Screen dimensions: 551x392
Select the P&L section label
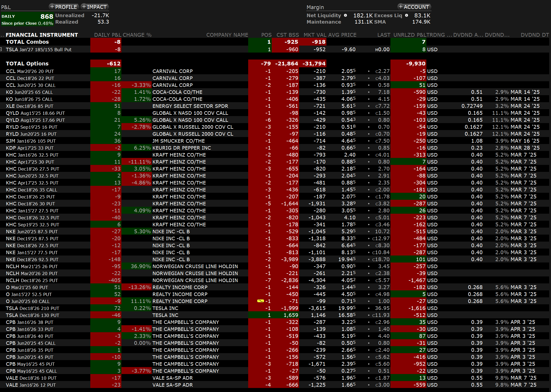6,7
